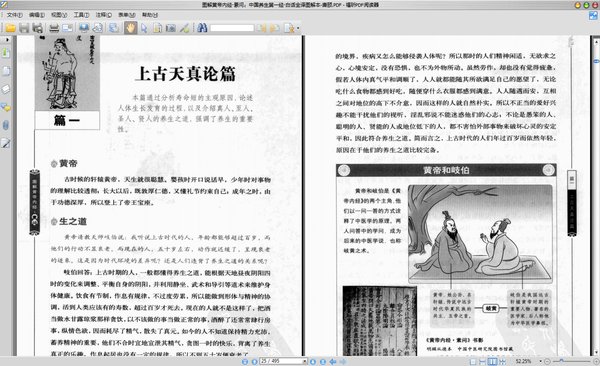
Task: Click the previous view back arrow
Action: pos(333,361)
